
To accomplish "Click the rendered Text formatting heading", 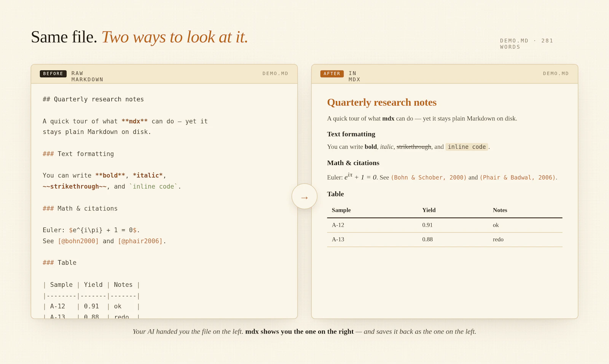I will pos(351,134).
